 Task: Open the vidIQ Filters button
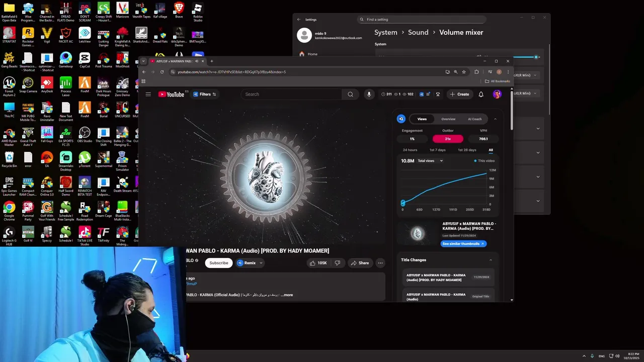pos(205,94)
